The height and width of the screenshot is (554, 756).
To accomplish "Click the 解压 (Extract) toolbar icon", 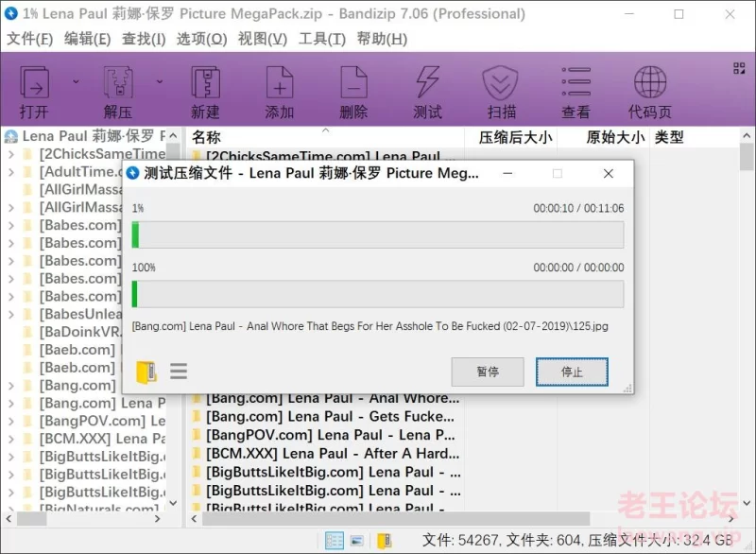I will tap(118, 82).
